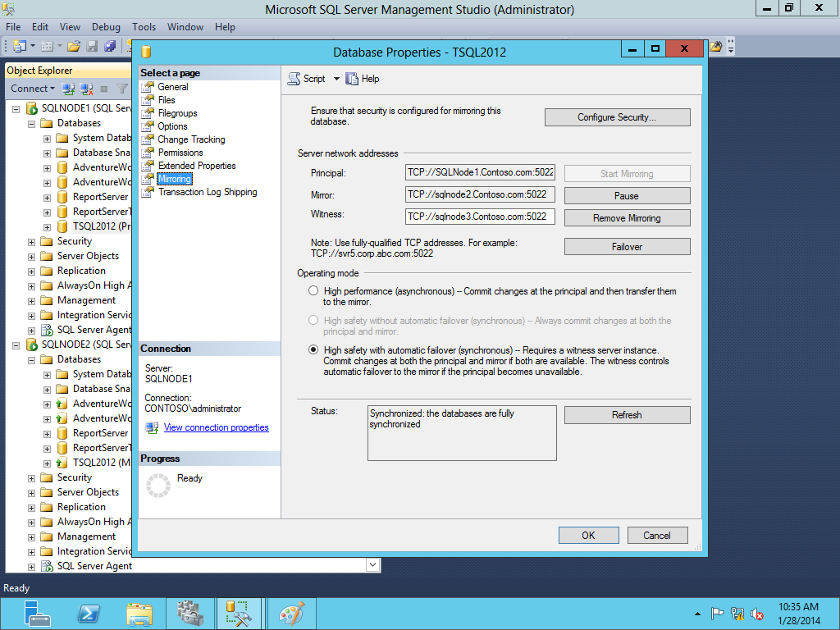Click the Witness server address field

(480, 217)
